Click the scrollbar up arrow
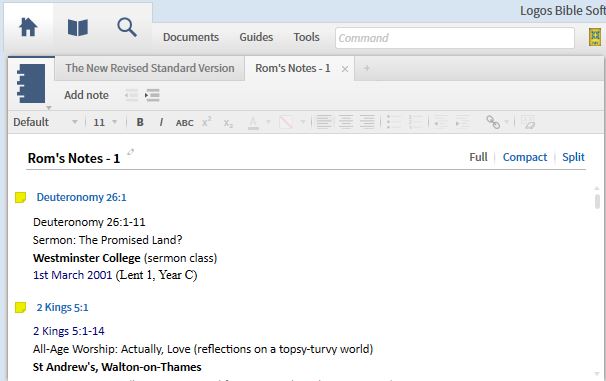Viewport: 606px width, 381px height. pyautogui.click(x=597, y=188)
